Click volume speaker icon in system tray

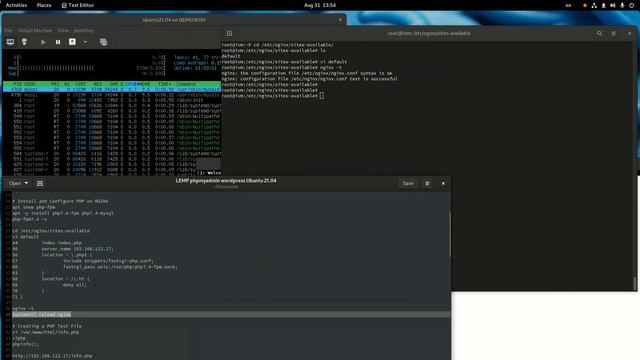coord(612,5)
